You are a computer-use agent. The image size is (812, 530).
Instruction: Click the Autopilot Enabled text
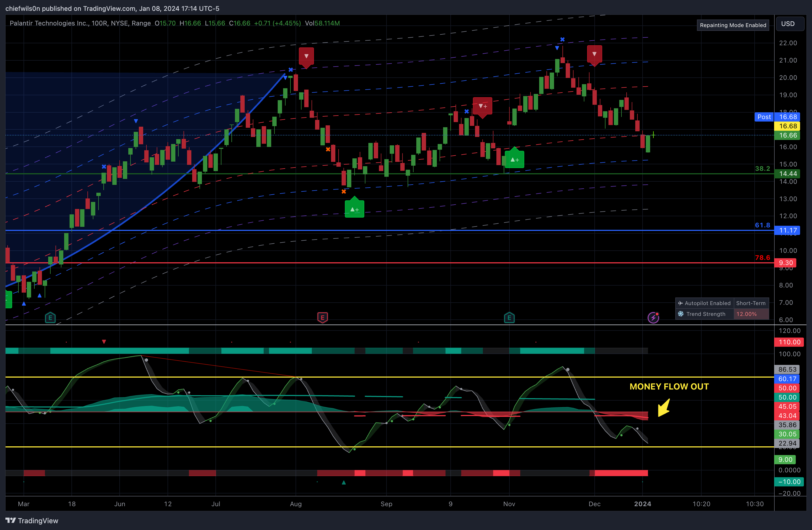click(708, 303)
